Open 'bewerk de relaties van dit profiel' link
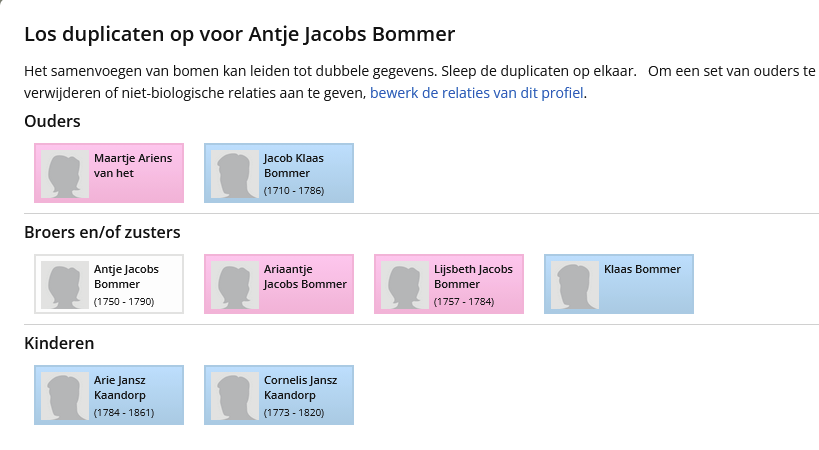The width and height of the screenshot is (819, 450). (x=477, y=93)
